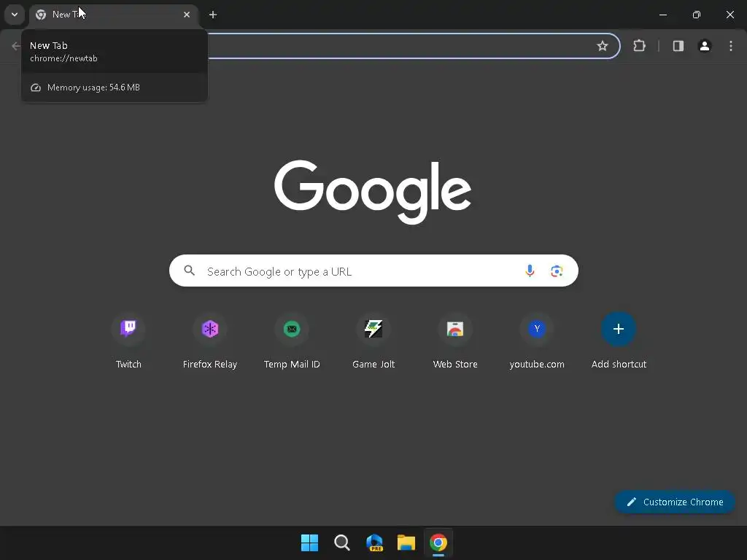The height and width of the screenshot is (560, 747).
Task: Click the chrome://newtab text in hover card
Action: 63,58
